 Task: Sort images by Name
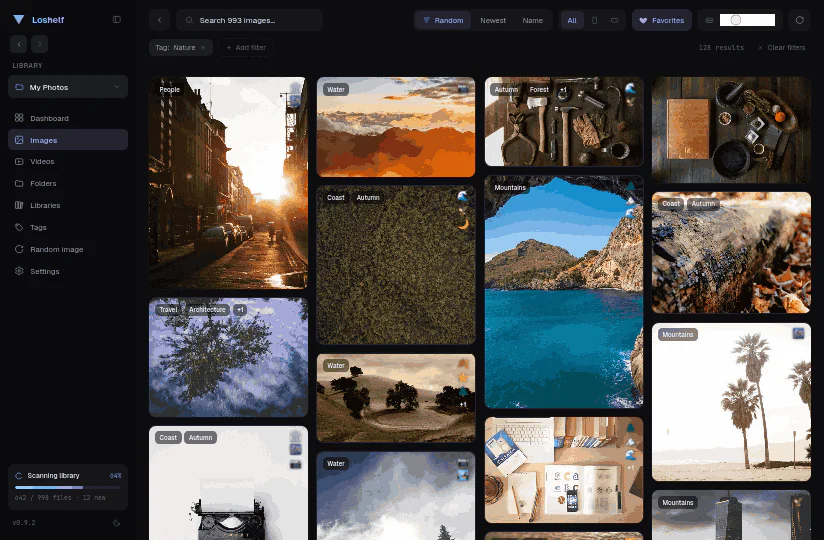tap(532, 20)
